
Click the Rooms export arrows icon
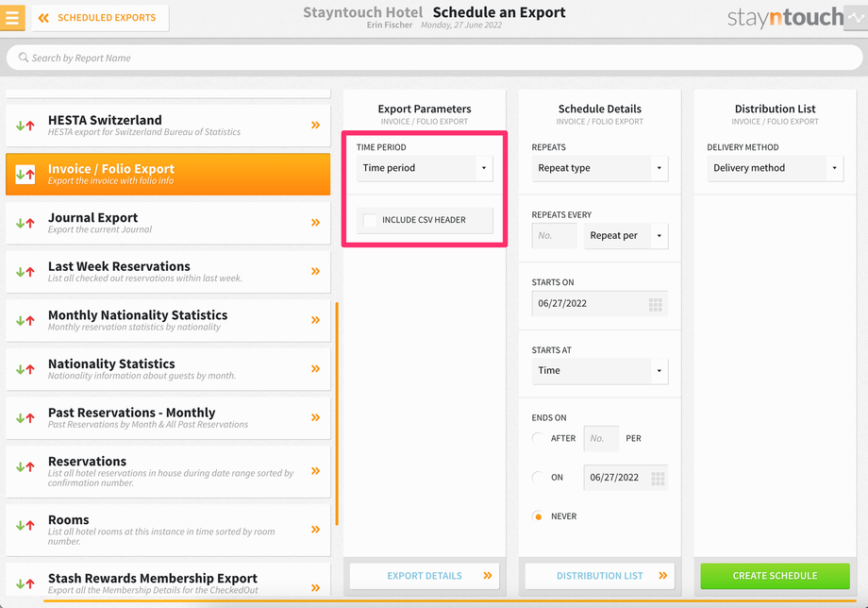[25, 526]
